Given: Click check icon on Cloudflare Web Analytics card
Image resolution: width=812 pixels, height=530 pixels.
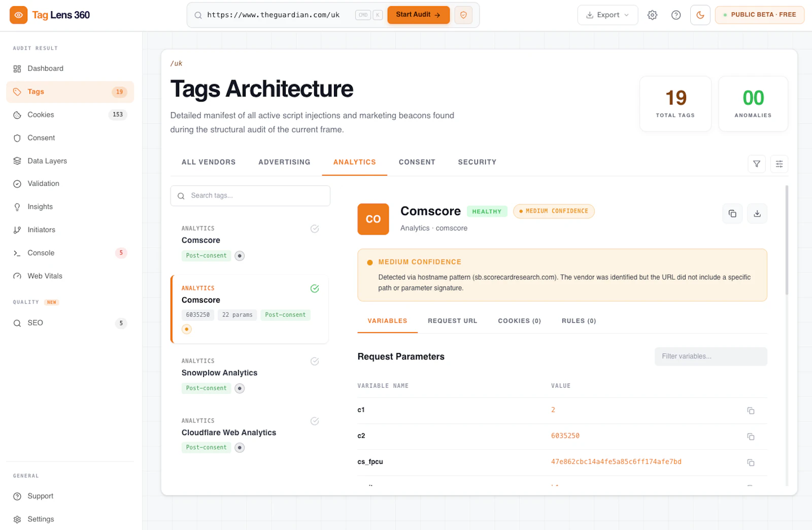Looking at the screenshot, I should click(x=315, y=421).
